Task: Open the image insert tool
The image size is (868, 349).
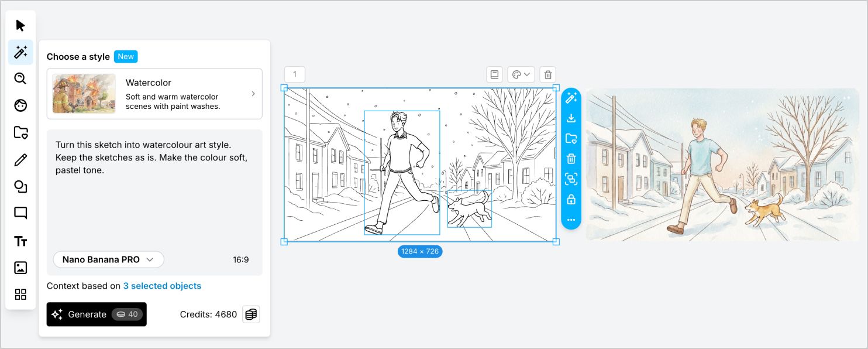Action: coord(20,268)
